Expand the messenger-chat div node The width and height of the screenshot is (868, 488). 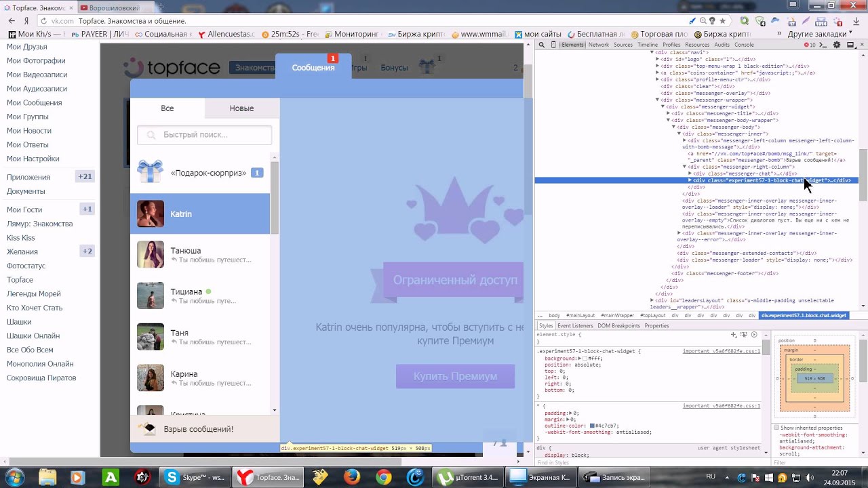click(690, 174)
